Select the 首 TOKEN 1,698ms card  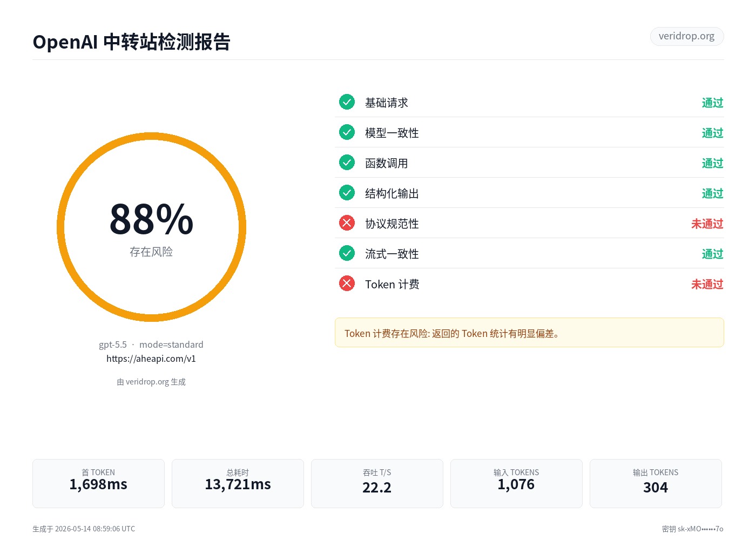coord(98,483)
